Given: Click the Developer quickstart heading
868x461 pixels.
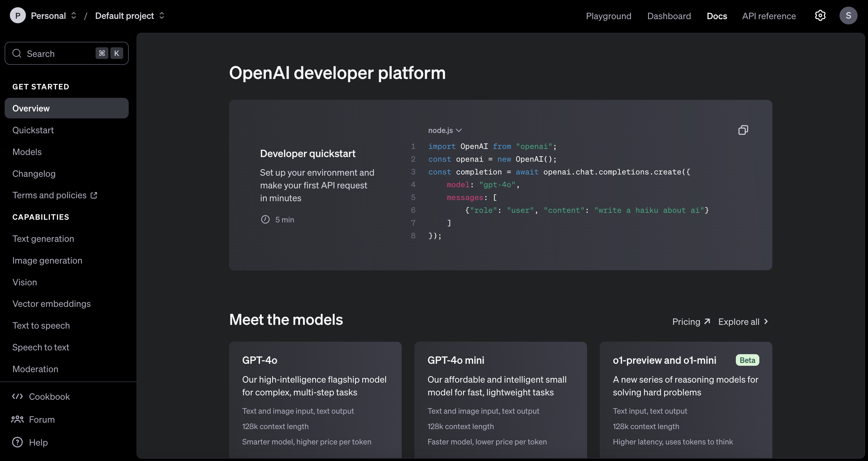Looking at the screenshot, I should (308, 154).
